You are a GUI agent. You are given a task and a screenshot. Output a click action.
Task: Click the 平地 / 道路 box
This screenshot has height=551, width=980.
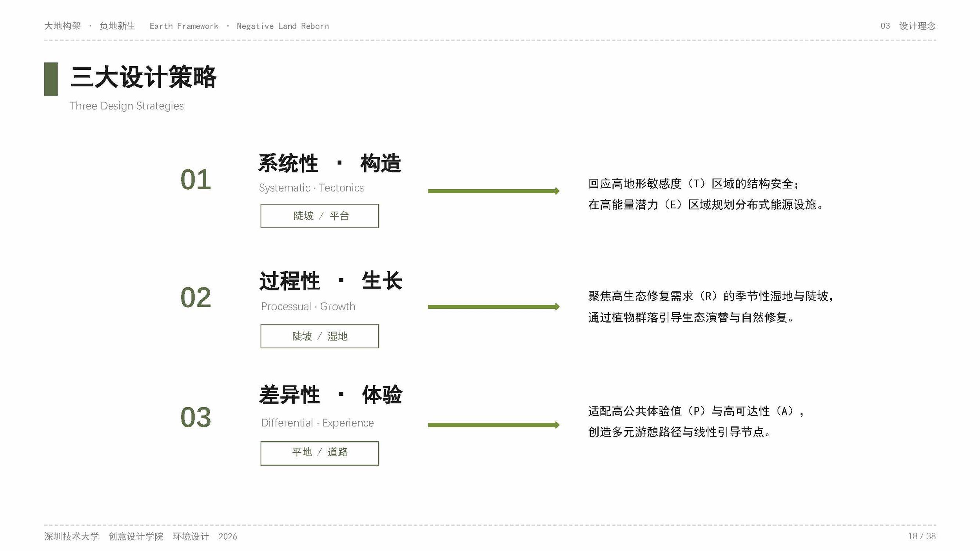click(319, 453)
